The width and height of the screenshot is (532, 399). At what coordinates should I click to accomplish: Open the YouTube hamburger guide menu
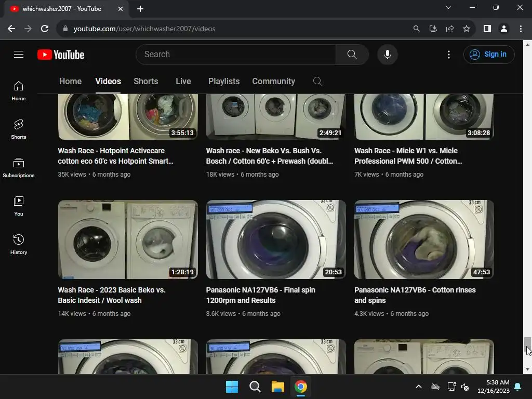(19, 54)
